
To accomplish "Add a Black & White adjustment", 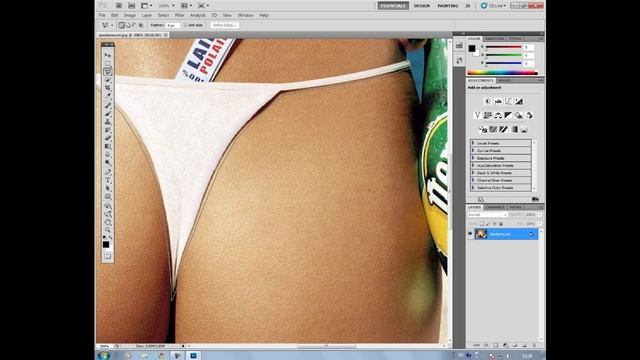I will [508, 116].
